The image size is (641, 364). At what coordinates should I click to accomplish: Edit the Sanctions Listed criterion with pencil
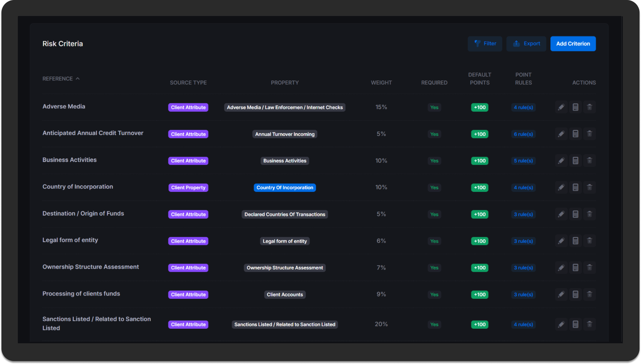click(x=561, y=324)
